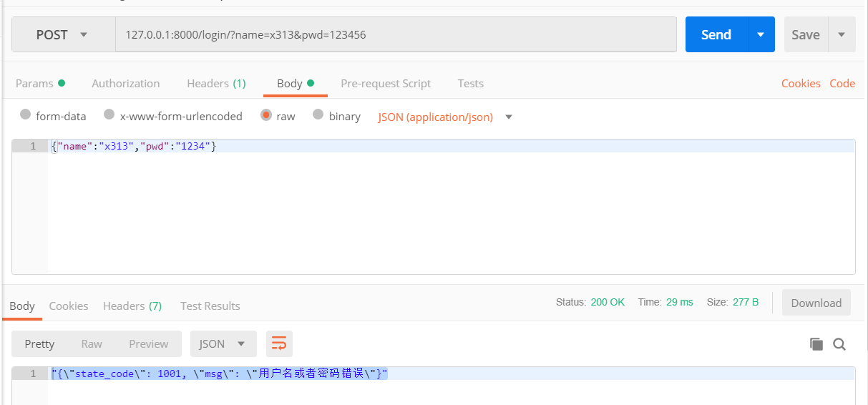
Task: Open the response format JSON dropdown
Action: pos(223,344)
